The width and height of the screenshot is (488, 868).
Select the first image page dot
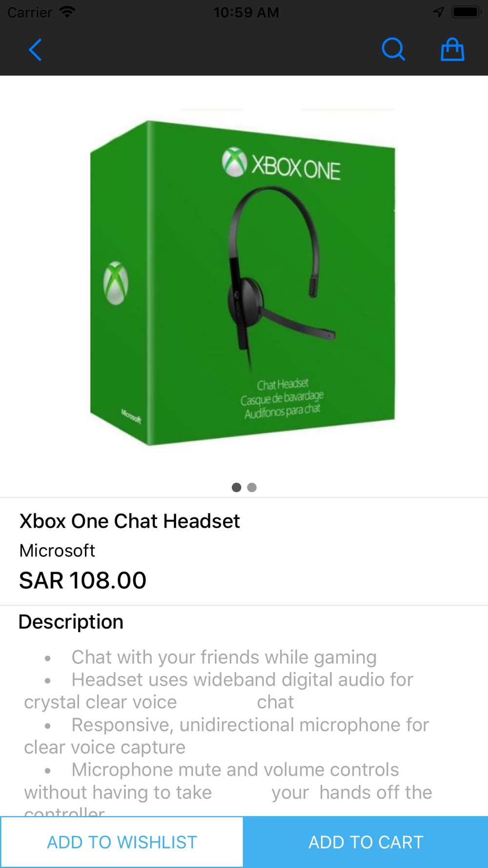(x=237, y=487)
